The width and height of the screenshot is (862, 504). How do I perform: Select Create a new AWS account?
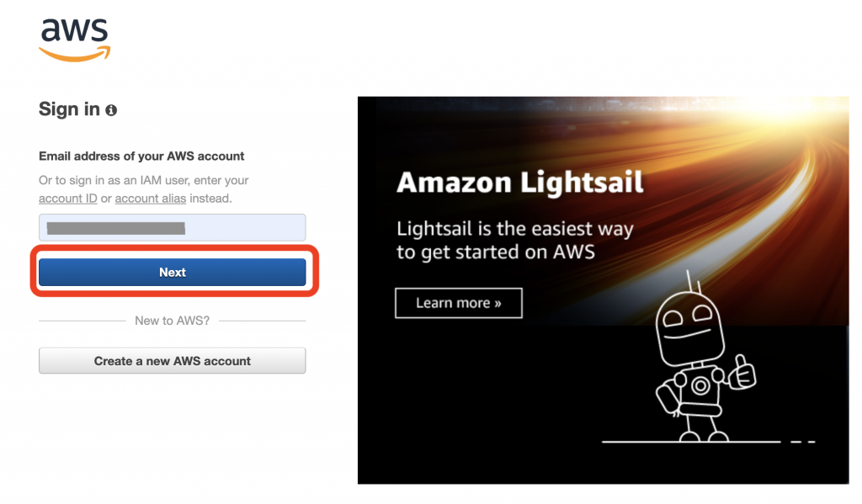point(172,361)
